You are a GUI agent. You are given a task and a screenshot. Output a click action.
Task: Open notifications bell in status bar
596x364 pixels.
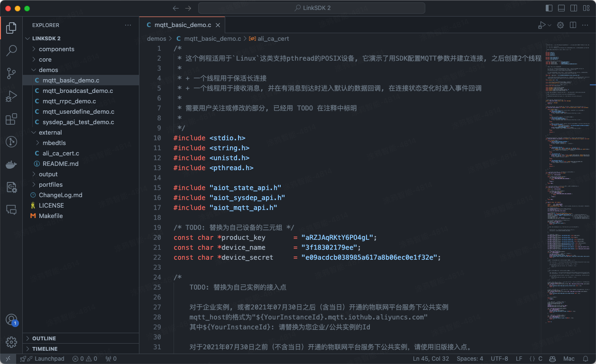coord(586,359)
